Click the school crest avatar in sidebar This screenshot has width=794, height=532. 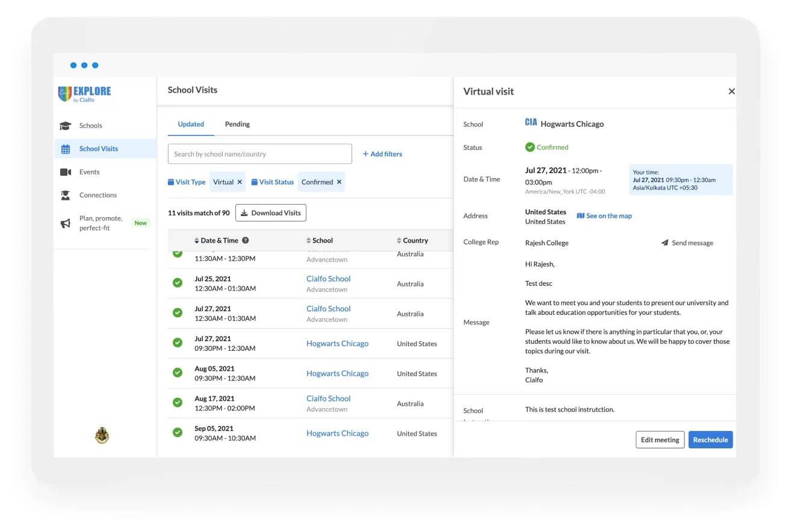[x=102, y=436]
